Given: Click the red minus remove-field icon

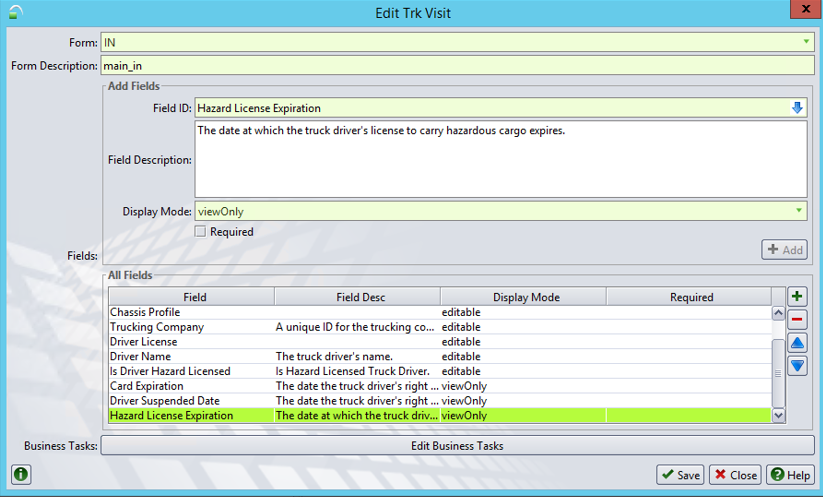Looking at the screenshot, I should coord(797,320).
